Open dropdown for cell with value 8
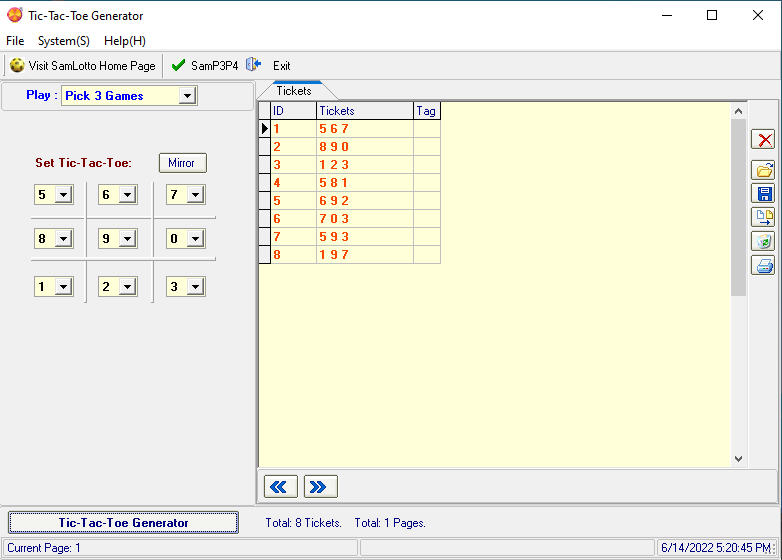The width and height of the screenshot is (782, 560). (x=63, y=239)
